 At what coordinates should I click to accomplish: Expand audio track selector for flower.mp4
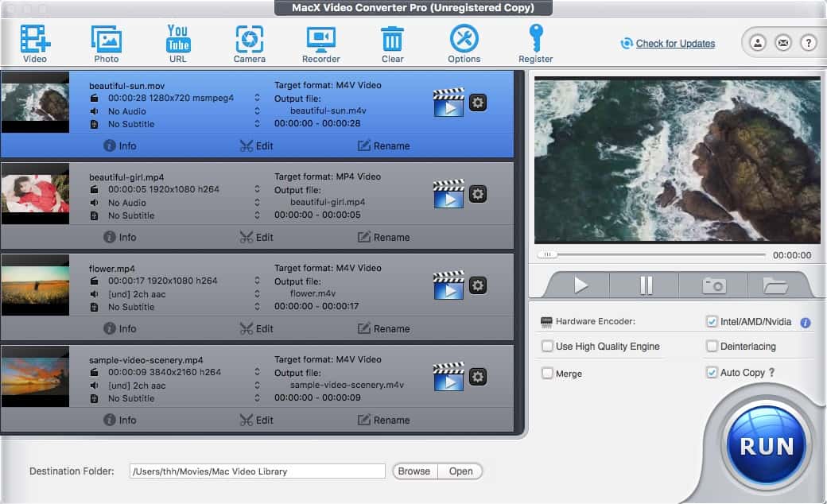click(x=257, y=294)
